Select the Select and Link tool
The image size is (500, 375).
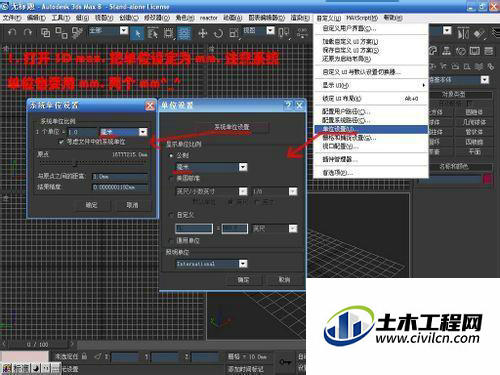[x=45, y=33]
